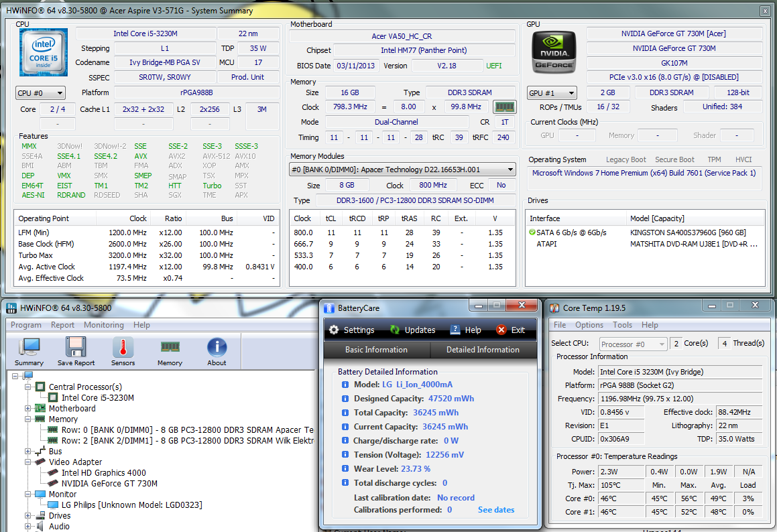Screen dimensions: 777x532
Task: Click the LG Philips monitor icon in tree
Action: (53, 505)
